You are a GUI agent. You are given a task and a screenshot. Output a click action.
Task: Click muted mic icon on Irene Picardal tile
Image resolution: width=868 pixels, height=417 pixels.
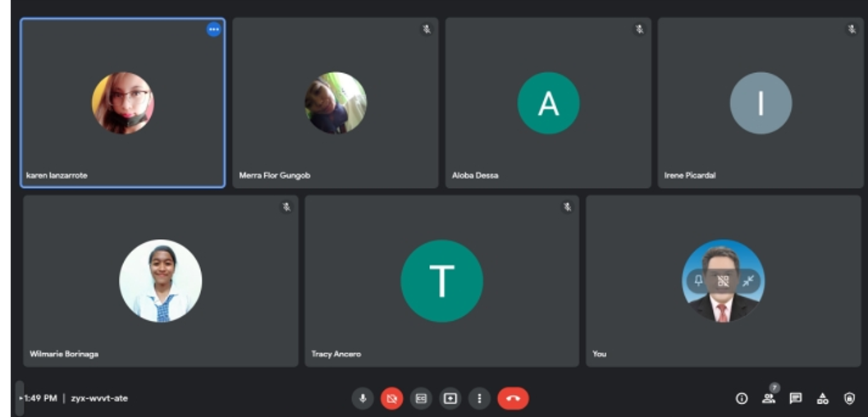852,30
